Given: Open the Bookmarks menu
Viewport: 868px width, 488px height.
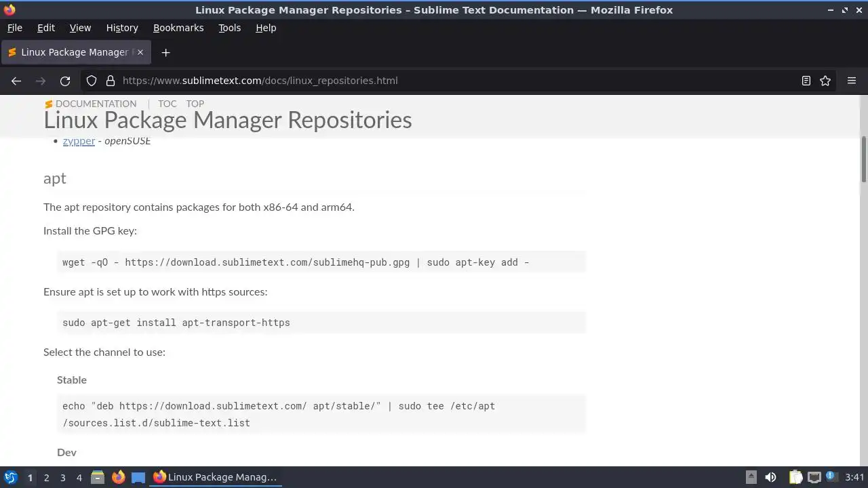Looking at the screenshot, I should point(178,28).
